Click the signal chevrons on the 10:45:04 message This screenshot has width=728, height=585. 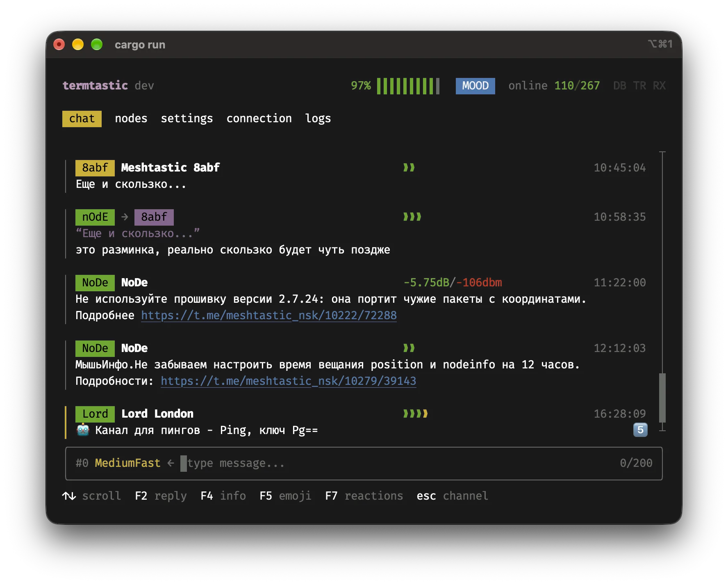coord(409,167)
